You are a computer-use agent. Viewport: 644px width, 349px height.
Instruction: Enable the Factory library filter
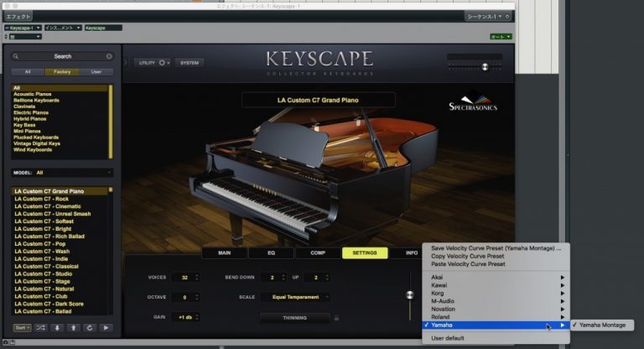point(62,72)
